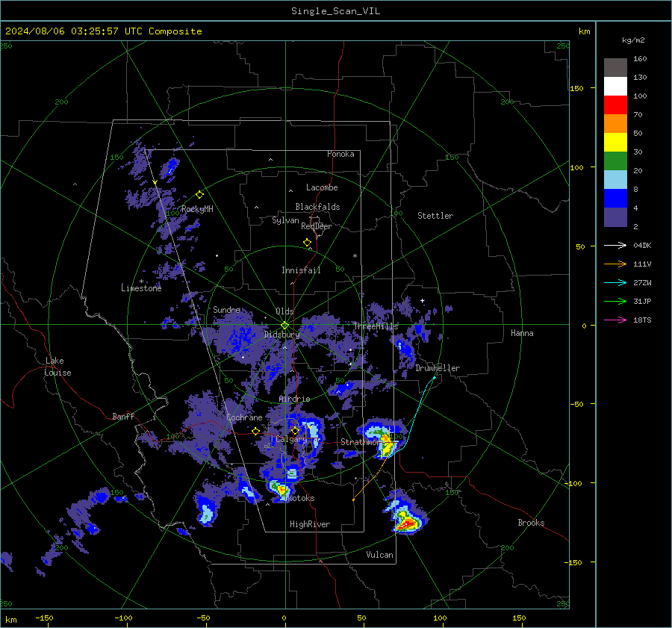Click the yellow diamond marker below RedDeer
Image resolution: width=672 pixels, height=628 pixels.
(x=308, y=243)
